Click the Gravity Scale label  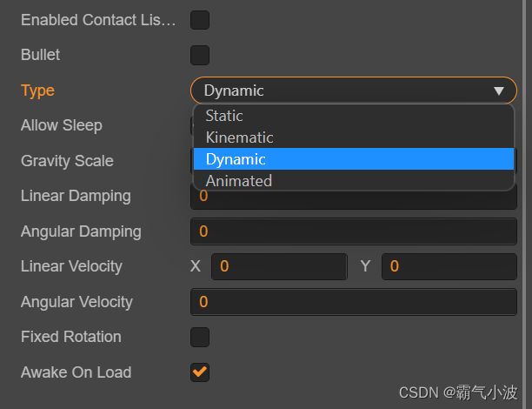pyautogui.click(x=67, y=161)
